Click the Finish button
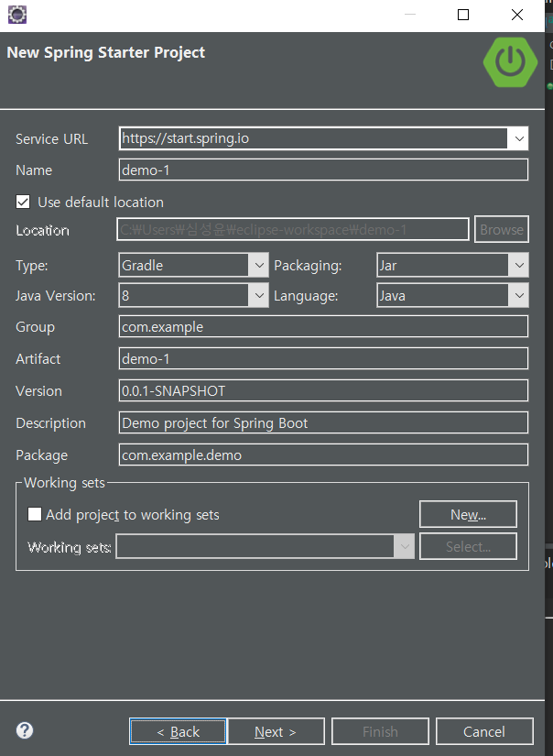The height and width of the screenshot is (756, 553). point(381,731)
